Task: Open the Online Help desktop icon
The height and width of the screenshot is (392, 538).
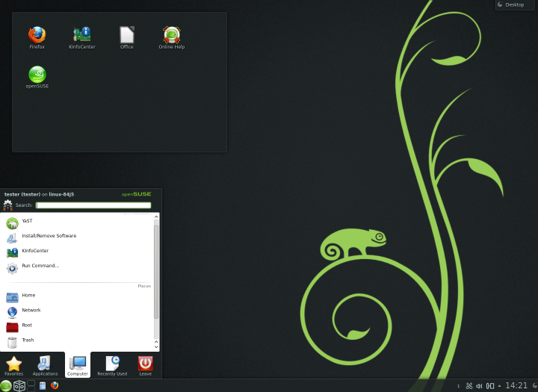Action: pyautogui.click(x=172, y=35)
